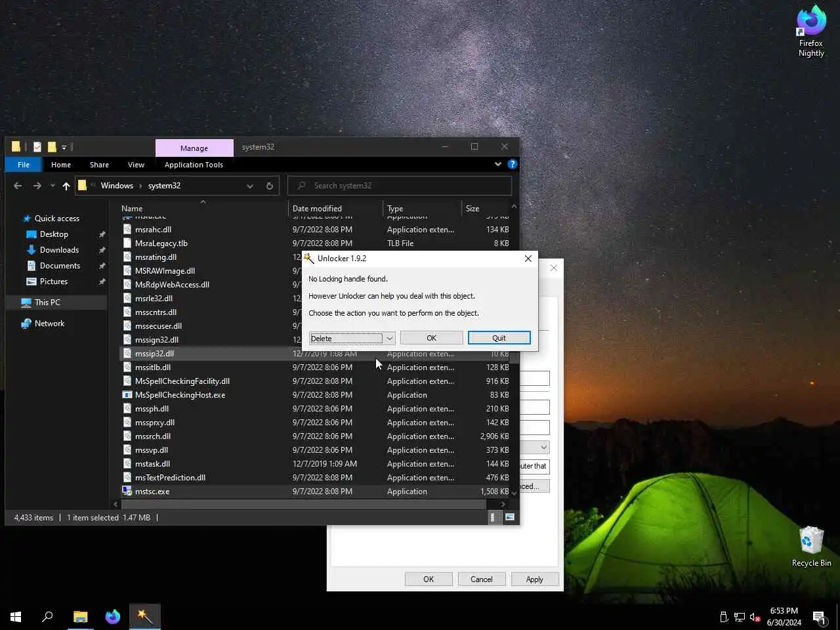
Task: Switch to the Home ribbon tab
Action: tap(61, 164)
